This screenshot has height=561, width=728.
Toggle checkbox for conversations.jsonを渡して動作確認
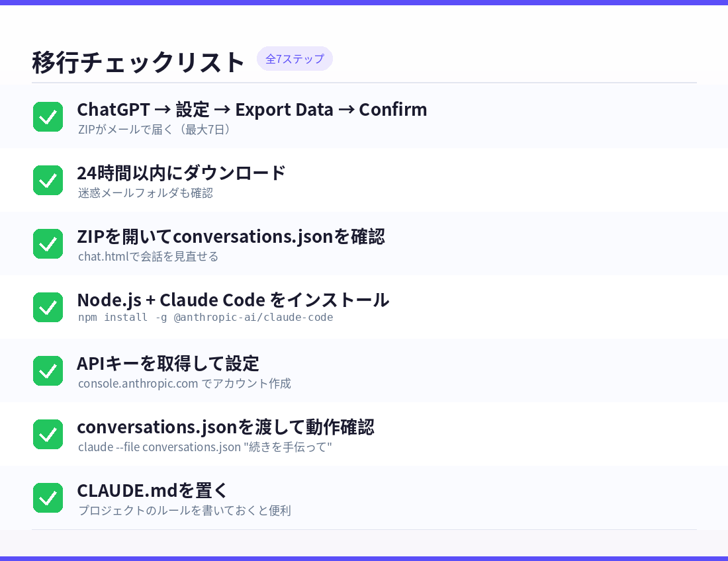click(48, 435)
